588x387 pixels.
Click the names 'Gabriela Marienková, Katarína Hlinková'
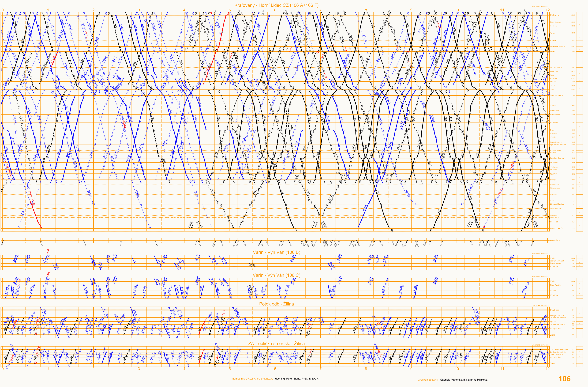(464, 380)
